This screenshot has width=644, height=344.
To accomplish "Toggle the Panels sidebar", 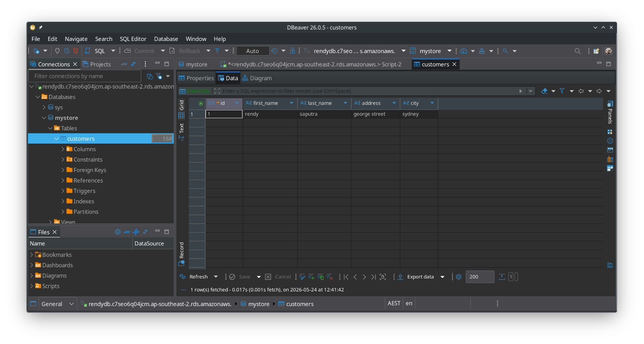I will 610,113.
